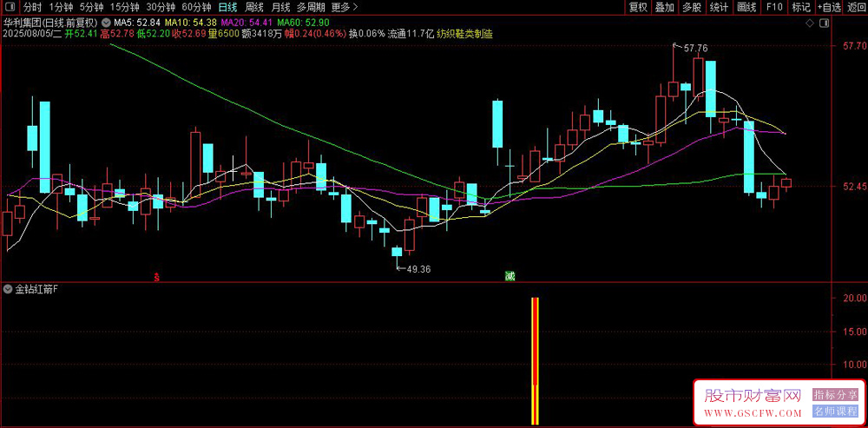868x428 pixels.
Task: Click the 复权 adjustment button
Action: coord(638,7)
